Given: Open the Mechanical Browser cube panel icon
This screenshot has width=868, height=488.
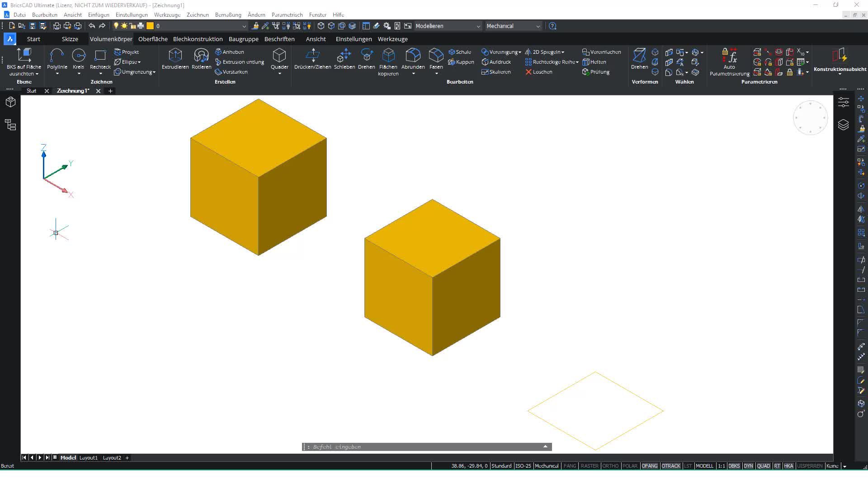Looking at the screenshot, I should (10, 102).
